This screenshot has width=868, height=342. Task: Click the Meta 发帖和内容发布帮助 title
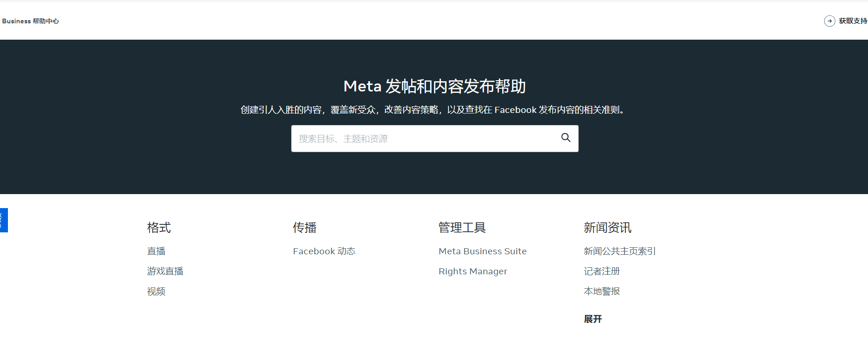(434, 86)
